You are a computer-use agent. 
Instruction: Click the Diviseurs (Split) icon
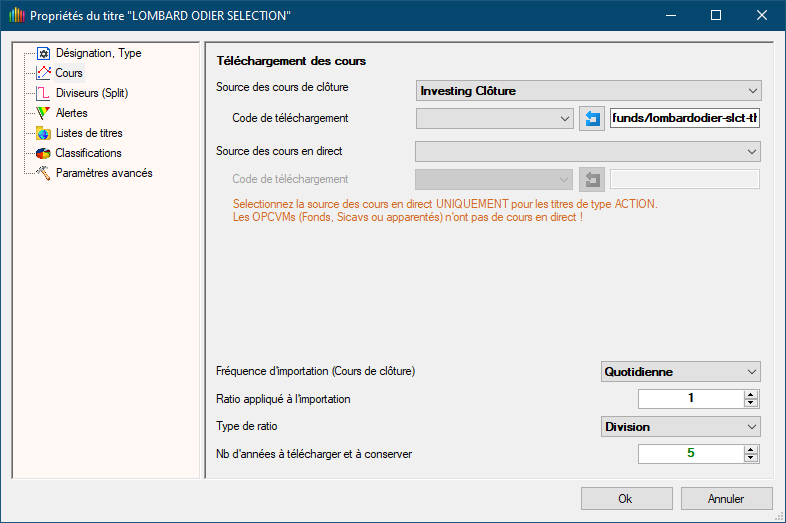click(x=43, y=93)
